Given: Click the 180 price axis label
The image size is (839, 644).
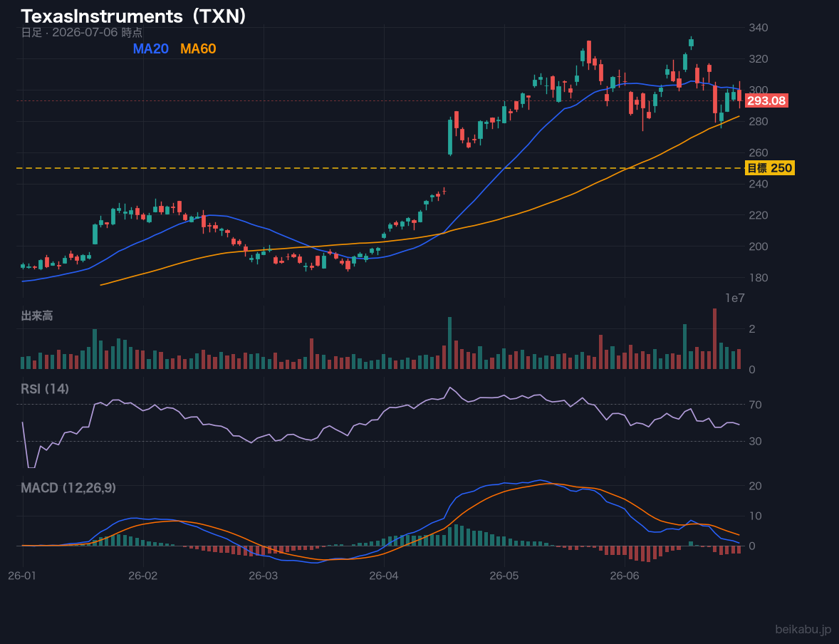Looking at the screenshot, I should pyautogui.click(x=759, y=277).
